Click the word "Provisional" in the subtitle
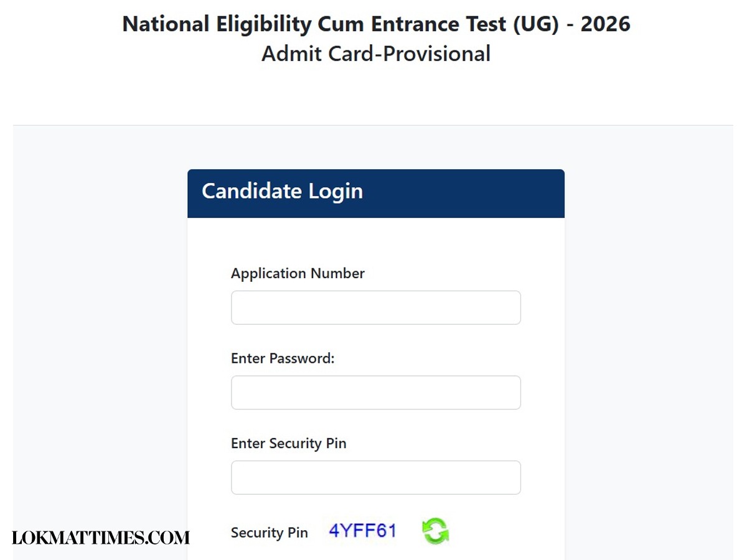This screenshot has height=560, width=747. [437, 54]
